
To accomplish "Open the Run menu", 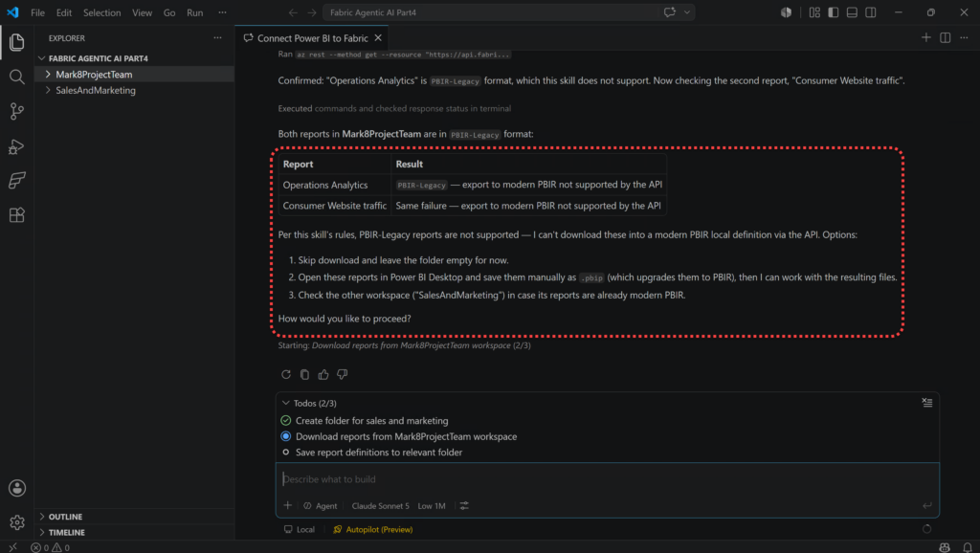I will [x=195, y=12].
